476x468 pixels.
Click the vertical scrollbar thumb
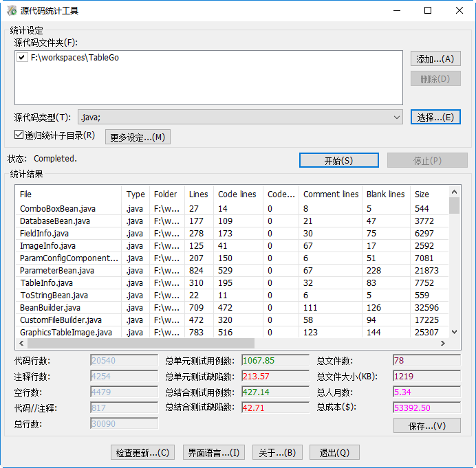454,205
